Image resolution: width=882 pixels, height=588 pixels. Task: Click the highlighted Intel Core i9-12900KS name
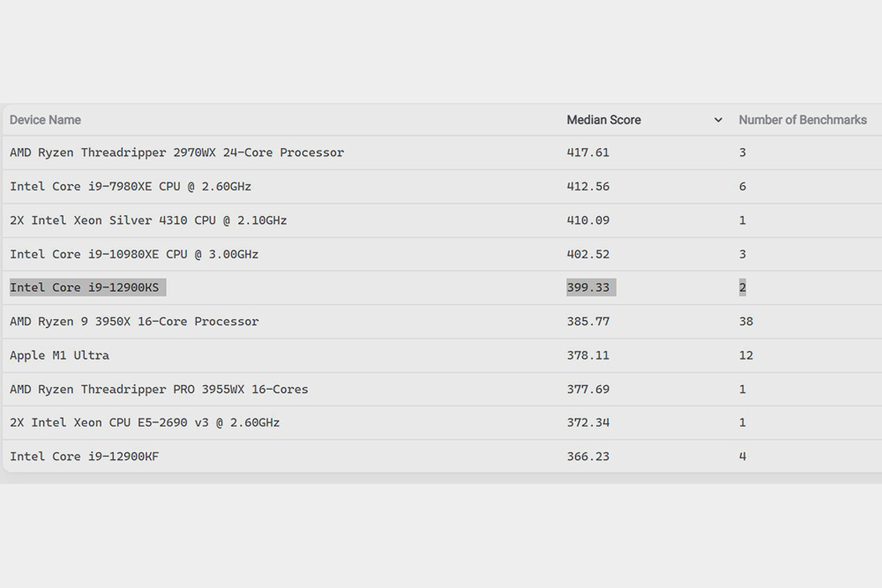point(85,287)
